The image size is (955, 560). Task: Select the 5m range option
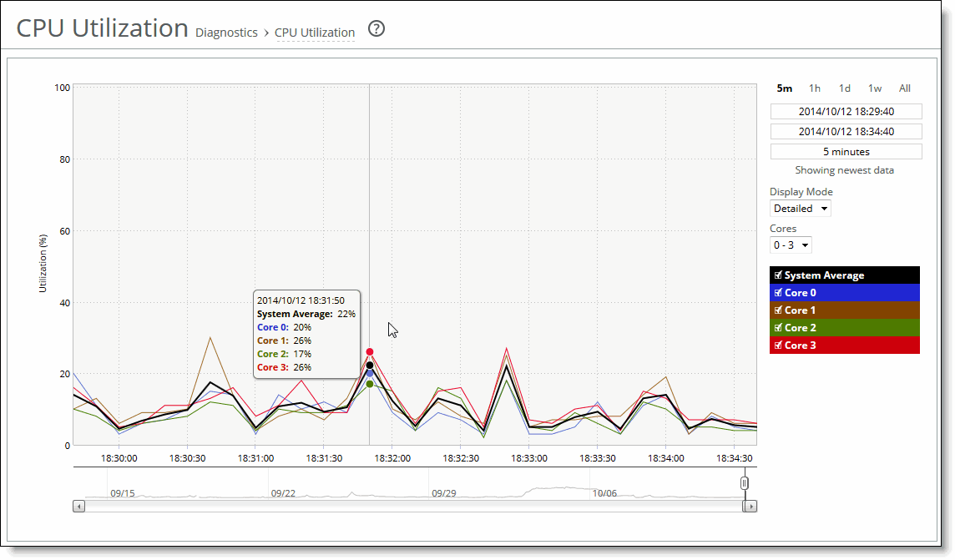click(784, 88)
